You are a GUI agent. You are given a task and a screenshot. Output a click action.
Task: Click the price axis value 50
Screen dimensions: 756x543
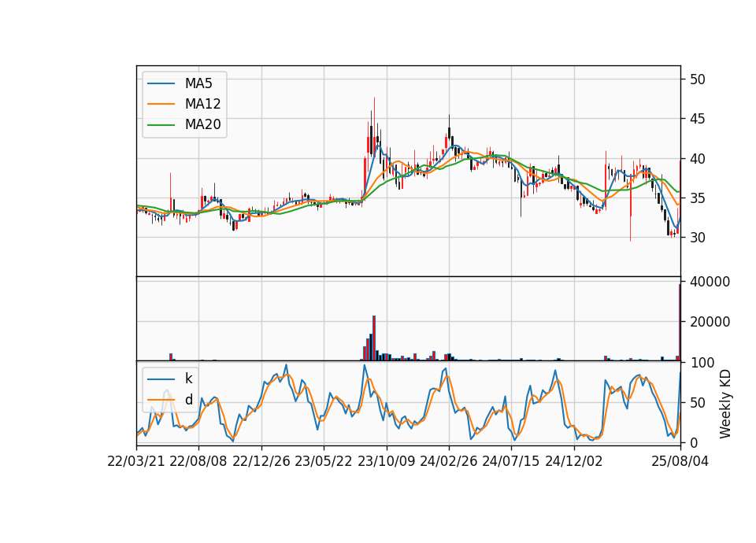697,79
